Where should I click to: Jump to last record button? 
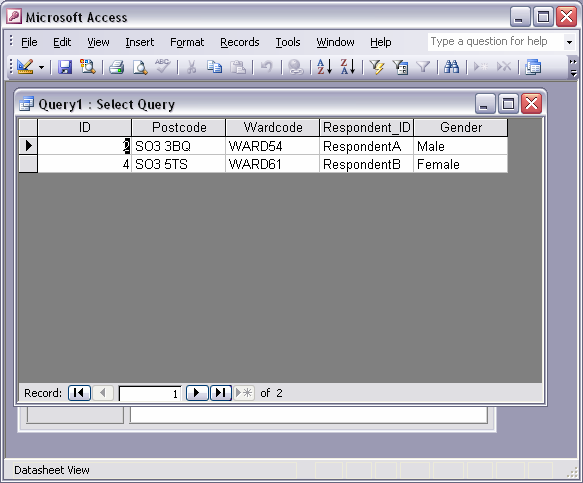(221, 393)
